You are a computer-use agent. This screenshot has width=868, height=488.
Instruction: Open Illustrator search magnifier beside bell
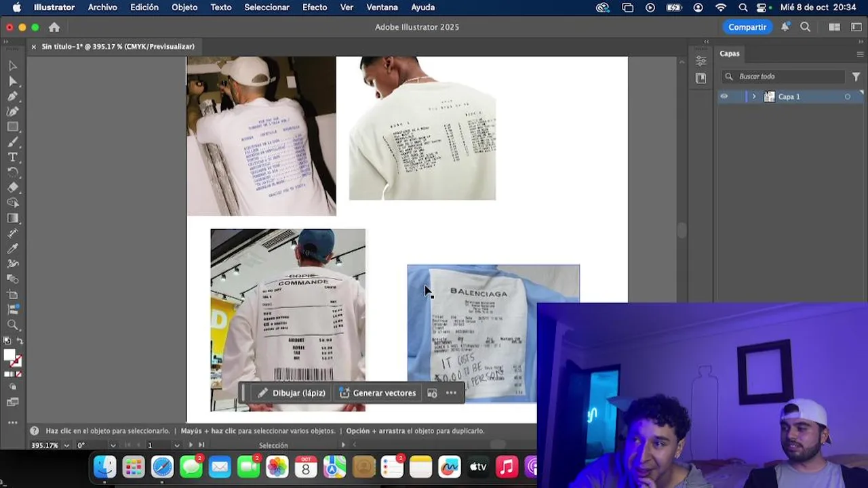click(x=805, y=27)
